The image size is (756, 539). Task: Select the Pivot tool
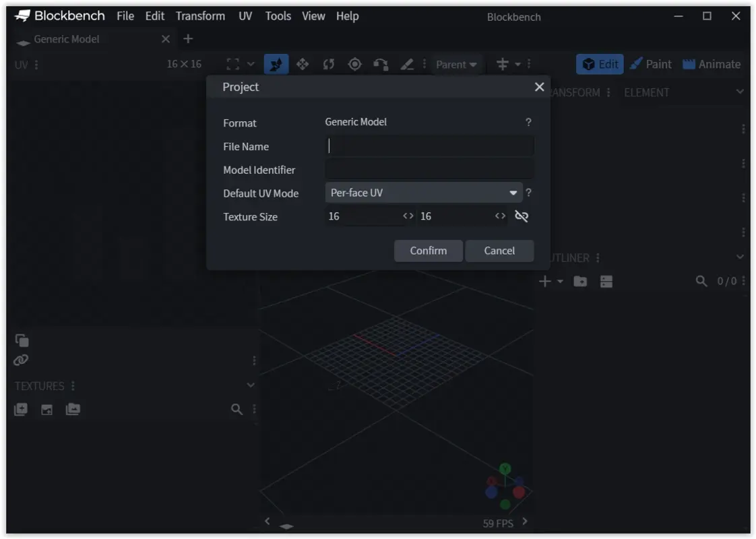click(x=355, y=64)
